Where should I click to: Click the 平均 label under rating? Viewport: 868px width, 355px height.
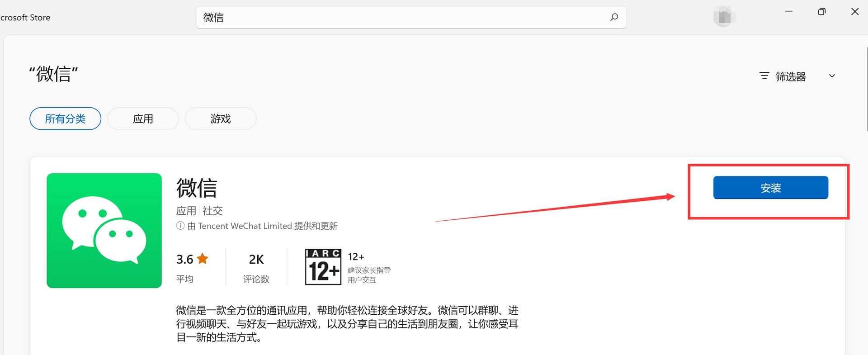tap(184, 279)
